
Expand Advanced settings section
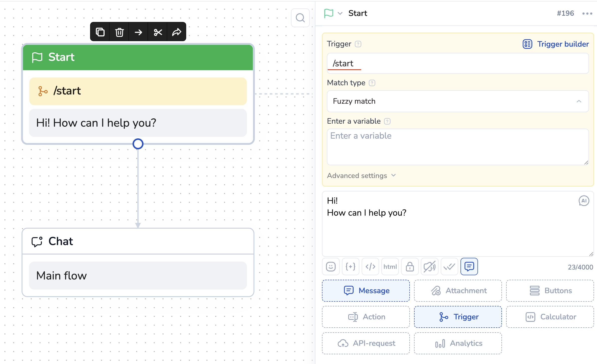click(x=361, y=176)
